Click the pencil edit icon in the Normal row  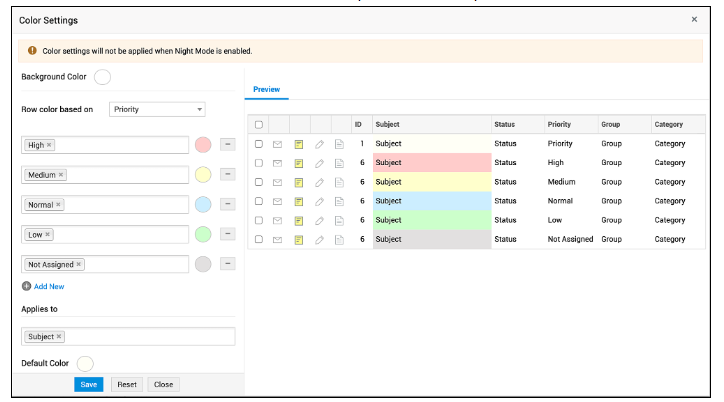pyautogui.click(x=319, y=201)
